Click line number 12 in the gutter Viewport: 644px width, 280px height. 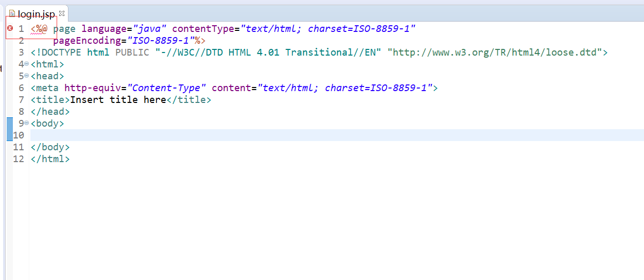point(19,159)
